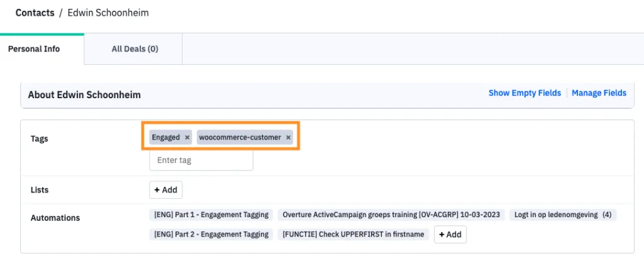Image resolution: width=644 pixels, height=263 pixels.
Task: Focus the Enter tag input field
Action: point(201,160)
